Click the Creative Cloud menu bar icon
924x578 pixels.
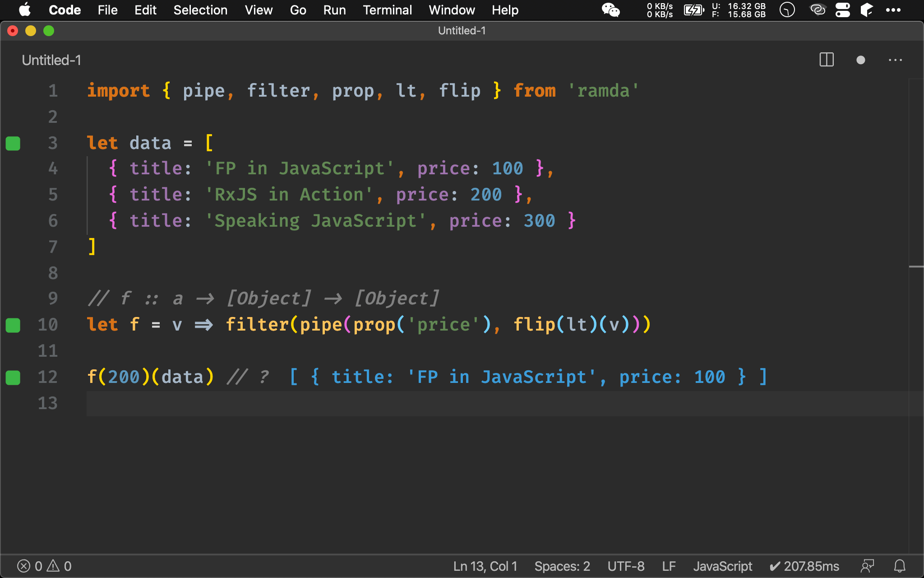[818, 9]
